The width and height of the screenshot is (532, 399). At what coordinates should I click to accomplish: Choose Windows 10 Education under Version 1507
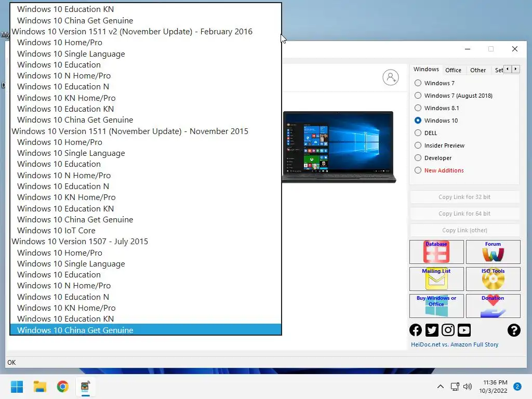(146, 274)
